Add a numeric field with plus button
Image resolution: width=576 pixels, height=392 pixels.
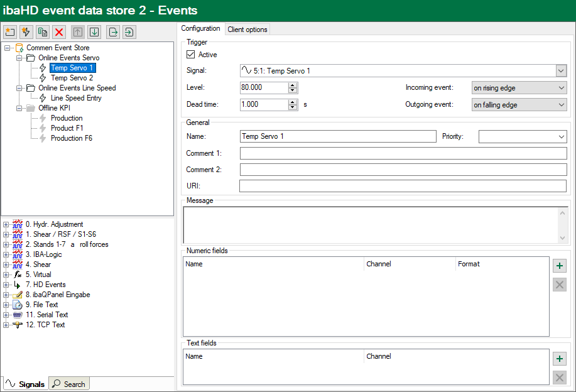559,266
